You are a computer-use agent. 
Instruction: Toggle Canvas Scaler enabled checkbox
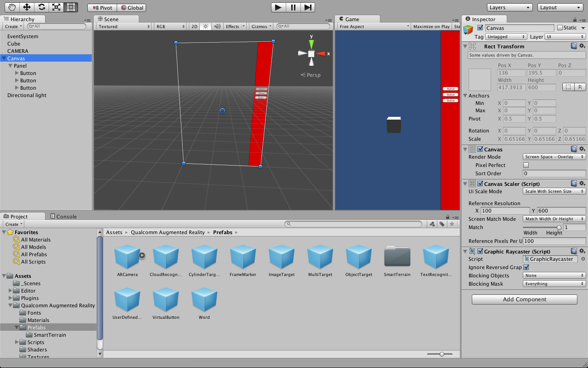480,184
